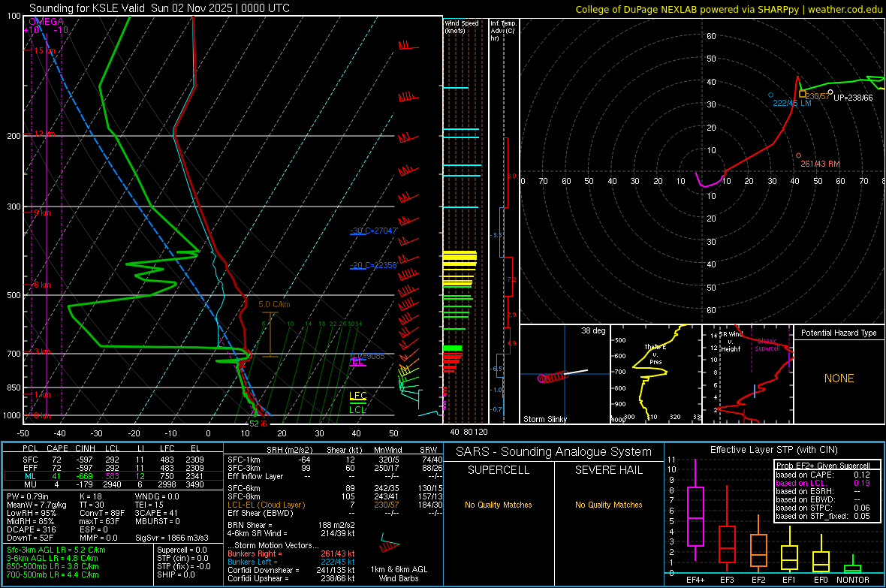This screenshot has height=588, width=886.
Task: Click the SFC-1km kinematics row
Action: point(335,460)
